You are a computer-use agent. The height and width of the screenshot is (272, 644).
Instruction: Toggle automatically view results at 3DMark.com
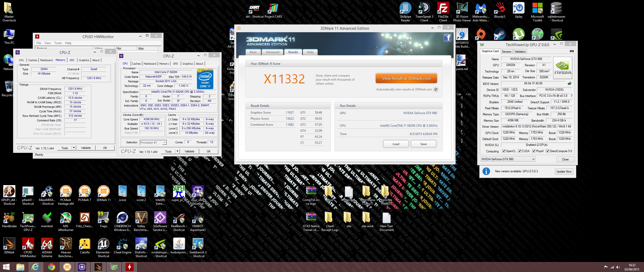click(436, 89)
